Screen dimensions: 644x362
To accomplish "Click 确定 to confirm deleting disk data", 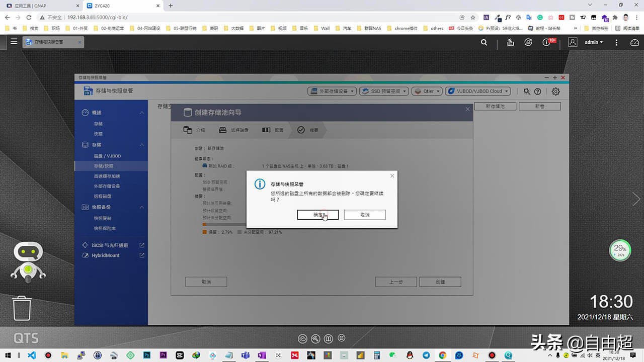I will tap(317, 215).
